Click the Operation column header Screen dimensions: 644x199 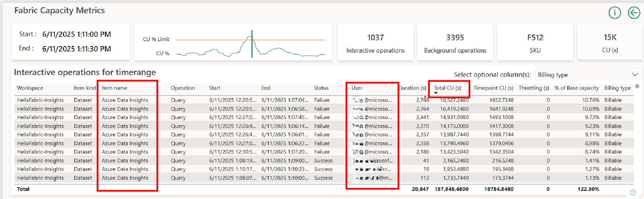[183, 88]
